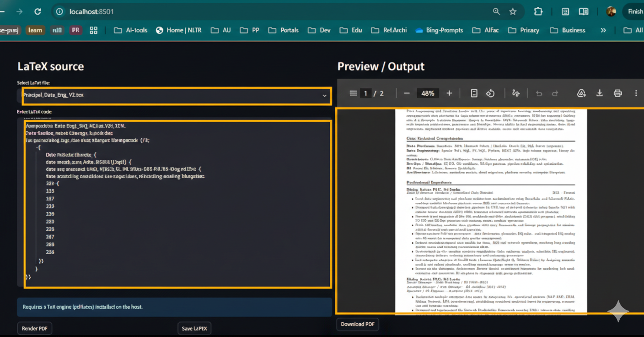
Task: Select the PDF draw annotation tool
Action: (516, 93)
